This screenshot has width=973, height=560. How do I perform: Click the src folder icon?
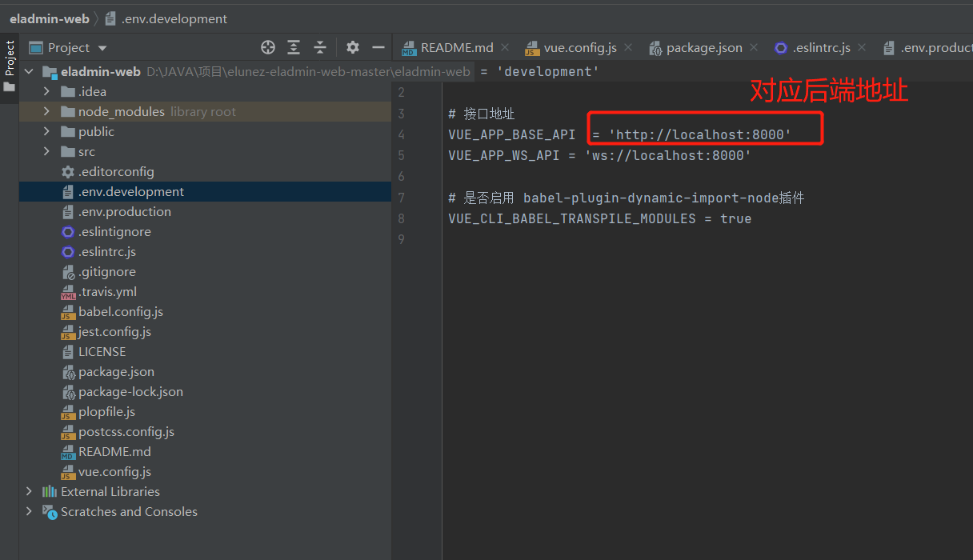point(68,152)
